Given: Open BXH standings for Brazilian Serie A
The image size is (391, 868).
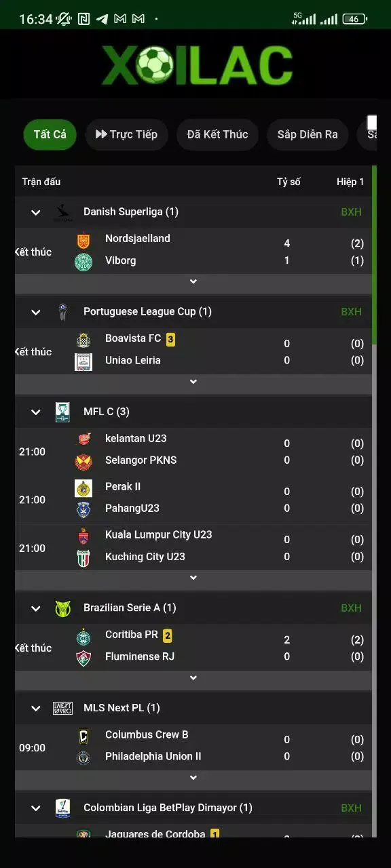Looking at the screenshot, I should 351,608.
